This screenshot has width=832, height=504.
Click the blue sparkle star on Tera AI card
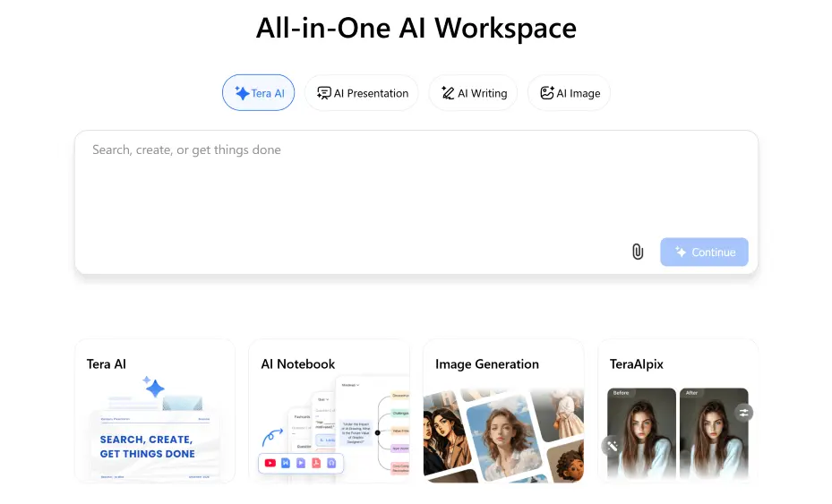[x=153, y=387]
